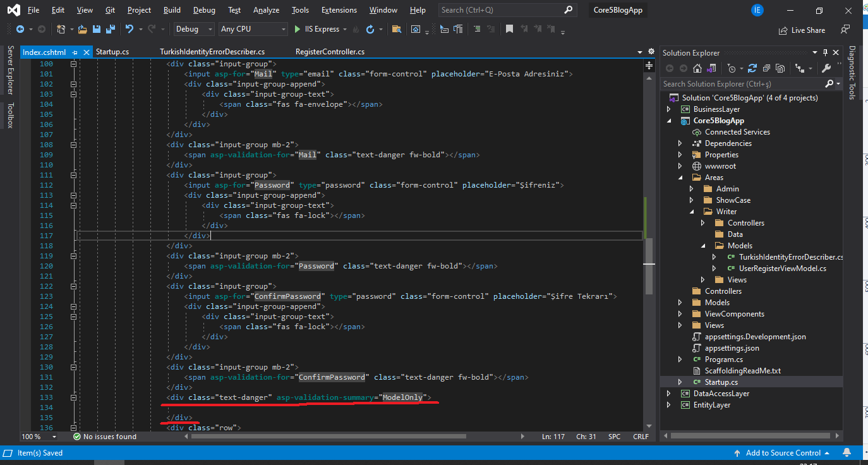Click the IE user account avatar
The width and height of the screenshot is (868, 465).
(757, 10)
